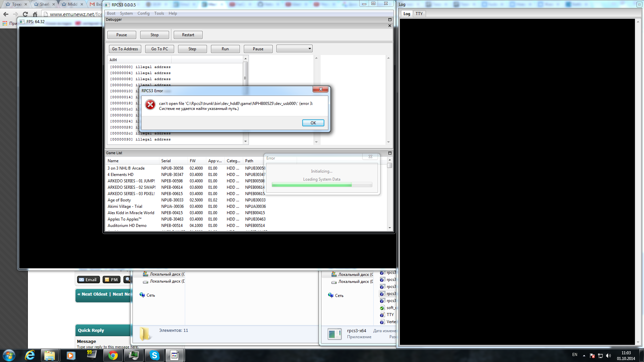Sort game list by Serial column
This screenshot has height=362, width=644.
[x=173, y=161]
